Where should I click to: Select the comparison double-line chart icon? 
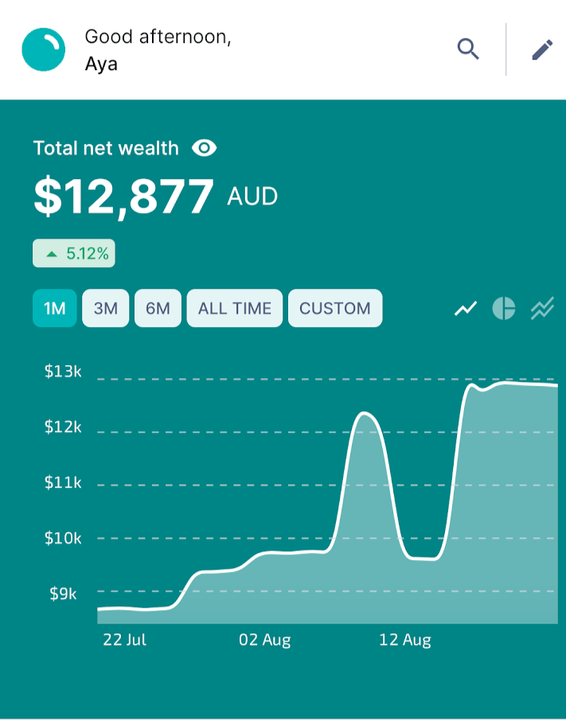tap(542, 308)
